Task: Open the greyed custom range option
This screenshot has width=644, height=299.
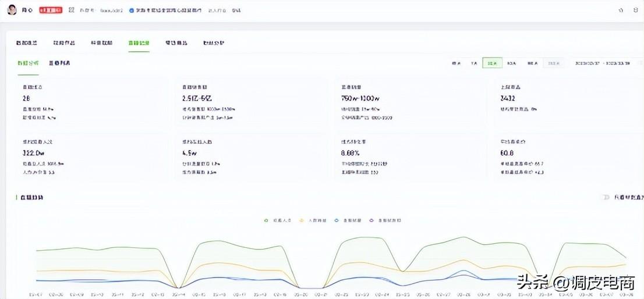Action: pyautogui.click(x=553, y=63)
